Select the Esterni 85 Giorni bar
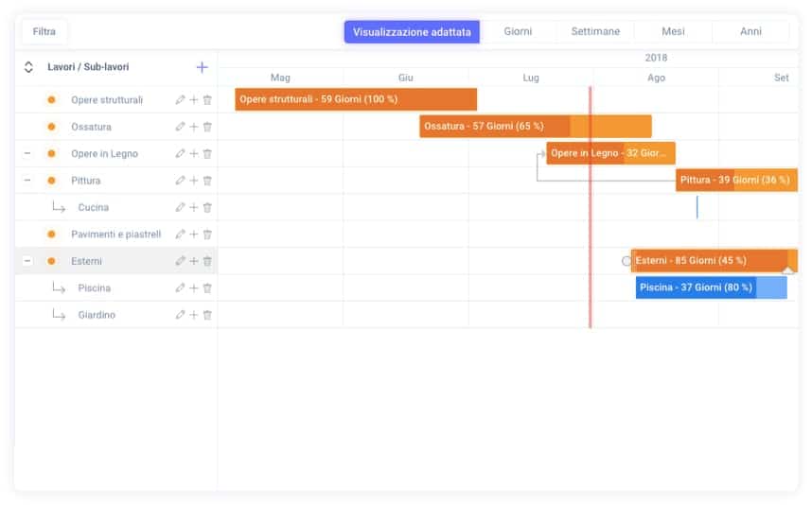This screenshot has height=505, width=812. click(715, 260)
